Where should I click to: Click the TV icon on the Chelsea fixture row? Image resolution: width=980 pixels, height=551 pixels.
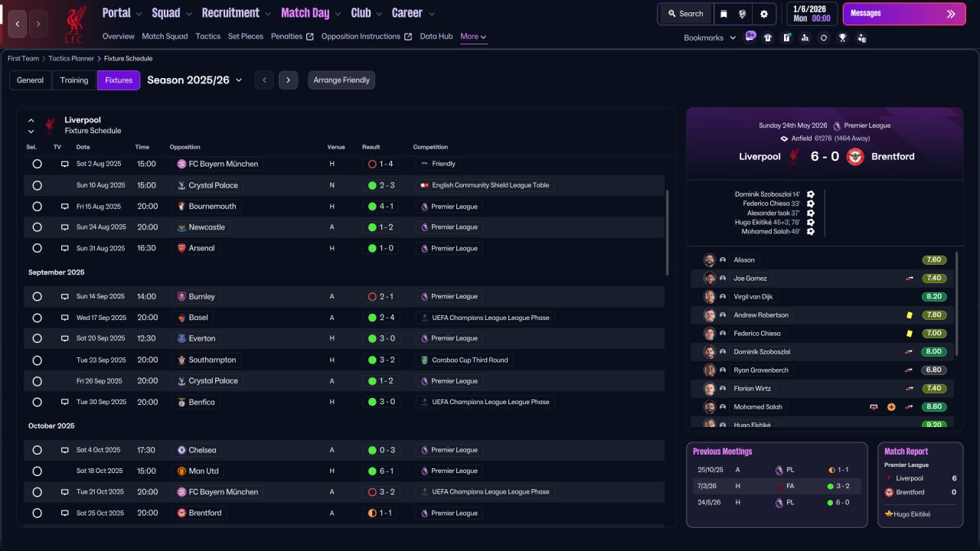pyautogui.click(x=65, y=450)
